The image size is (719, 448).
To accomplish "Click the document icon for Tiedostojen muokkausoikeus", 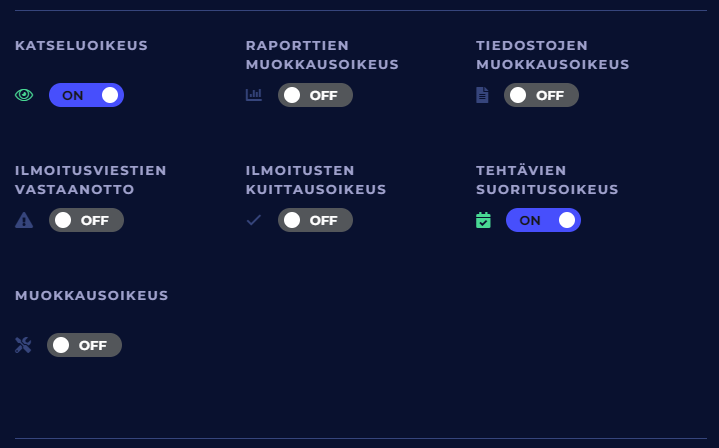I will (x=483, y=95).
